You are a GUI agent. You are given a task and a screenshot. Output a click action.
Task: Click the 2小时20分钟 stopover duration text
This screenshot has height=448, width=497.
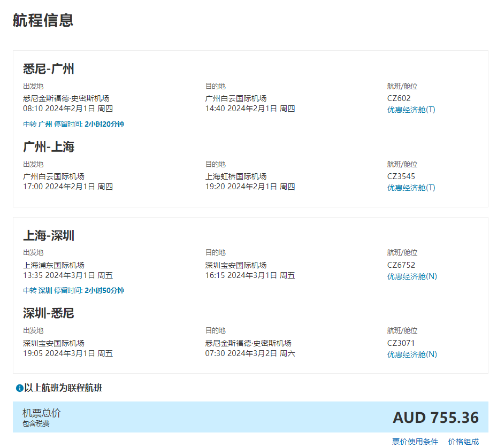click(104, 124)
